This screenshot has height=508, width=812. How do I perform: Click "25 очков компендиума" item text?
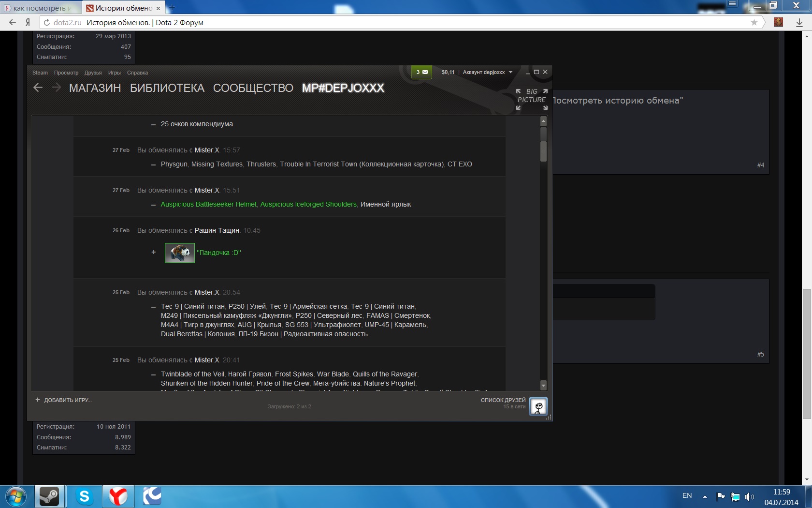pos(197,124)
